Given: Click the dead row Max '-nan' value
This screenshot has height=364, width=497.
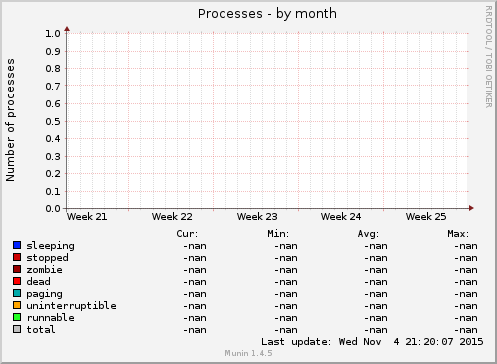Looking at the screenshot, I should pyautogui.click(x=466, y=282).
